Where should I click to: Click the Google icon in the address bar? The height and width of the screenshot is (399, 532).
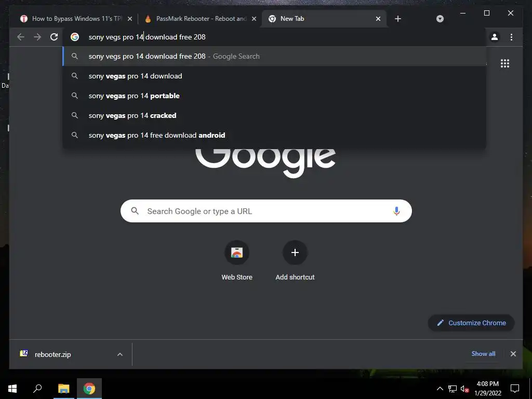pos(75,37)
